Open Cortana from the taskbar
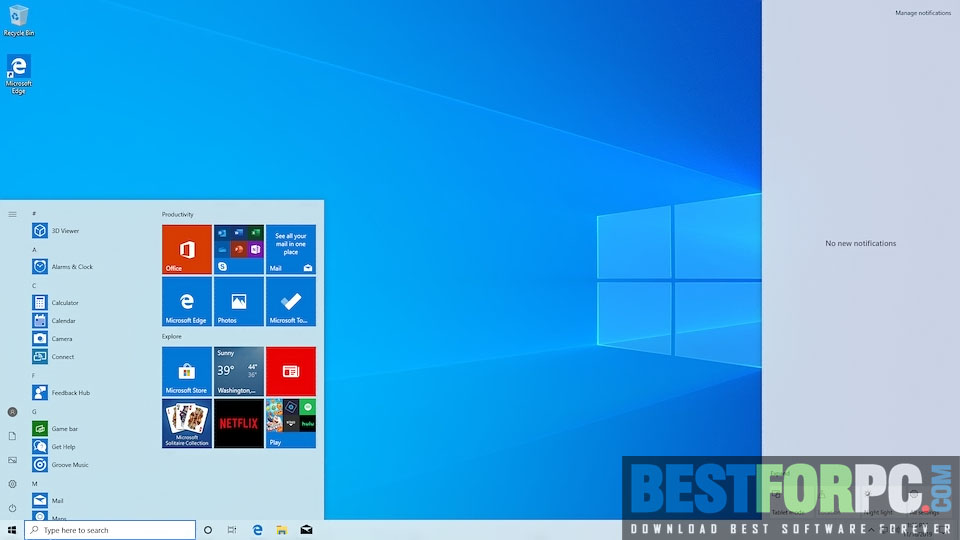The image size is (960, 540). click(x=208, y=530)
